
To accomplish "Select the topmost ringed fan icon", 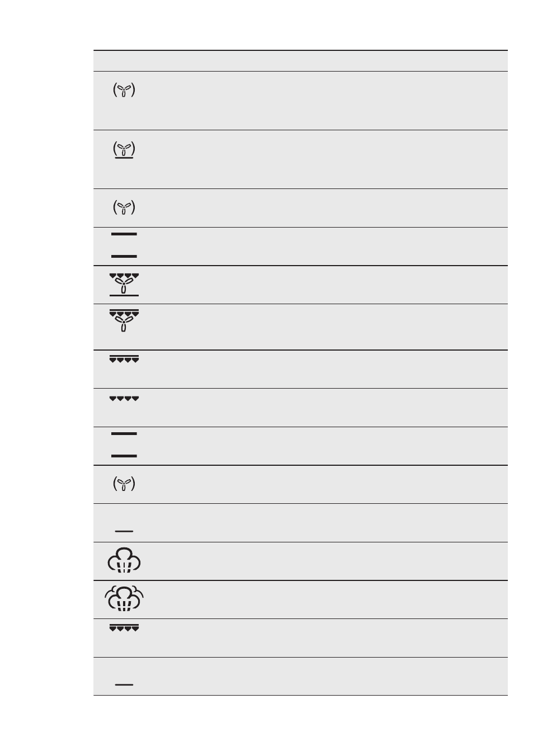I will coord(124,90).
